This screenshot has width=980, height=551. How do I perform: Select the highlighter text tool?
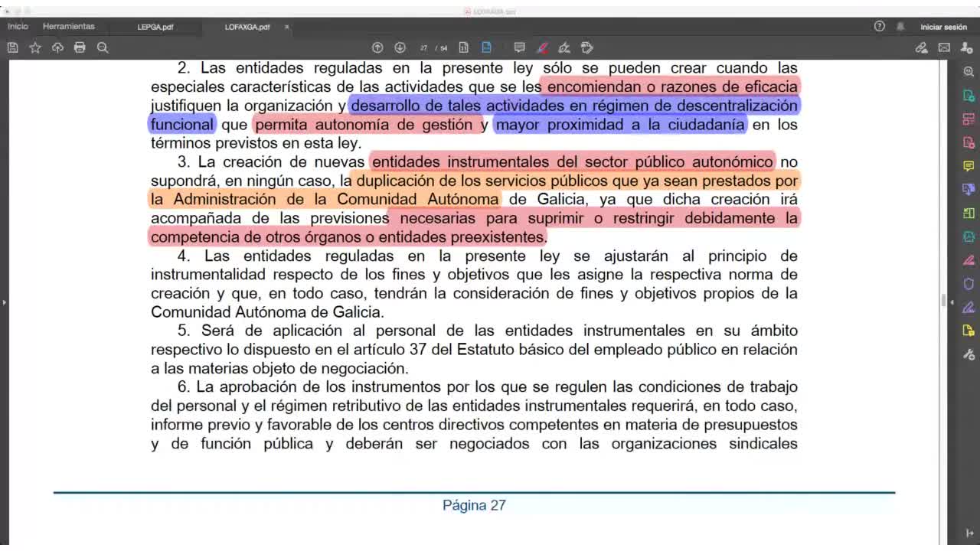[x=542, y=47]
